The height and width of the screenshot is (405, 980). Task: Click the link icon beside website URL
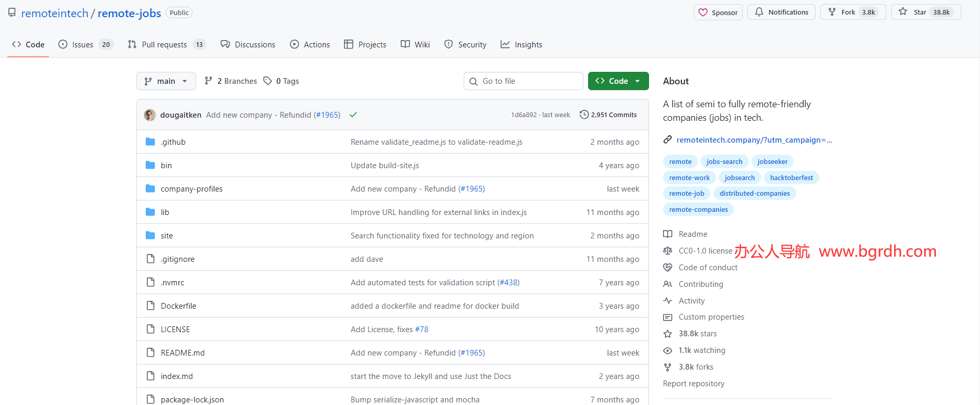pos(667,140)
